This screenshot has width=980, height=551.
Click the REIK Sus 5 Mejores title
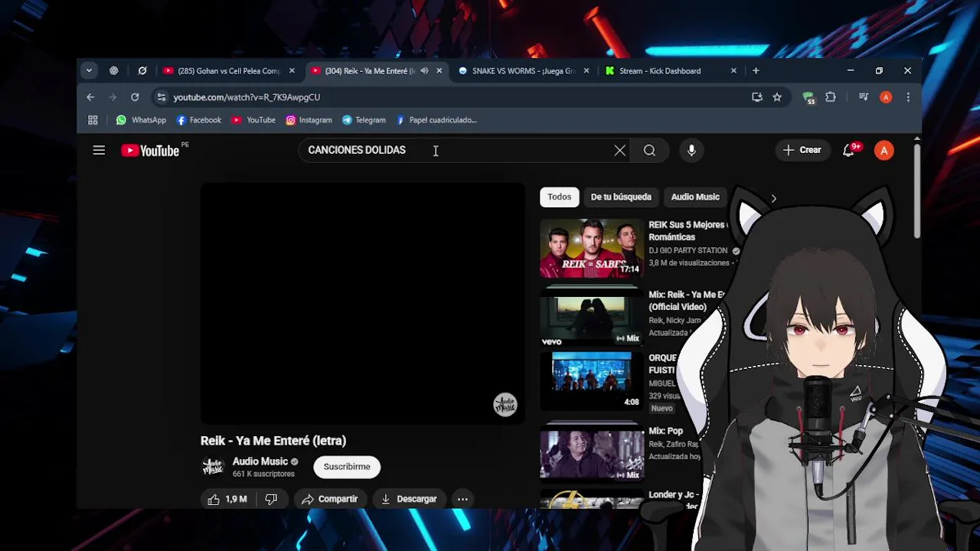click(688, 231)
